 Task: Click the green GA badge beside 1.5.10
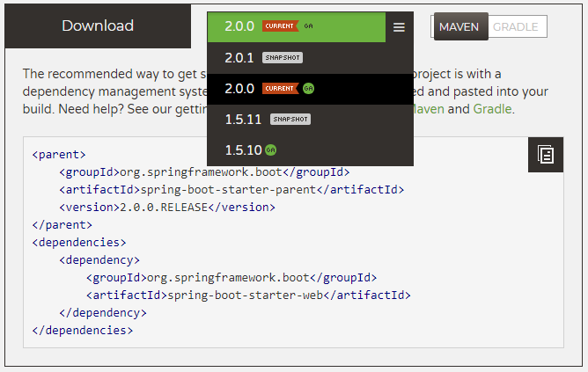(270, 150)
